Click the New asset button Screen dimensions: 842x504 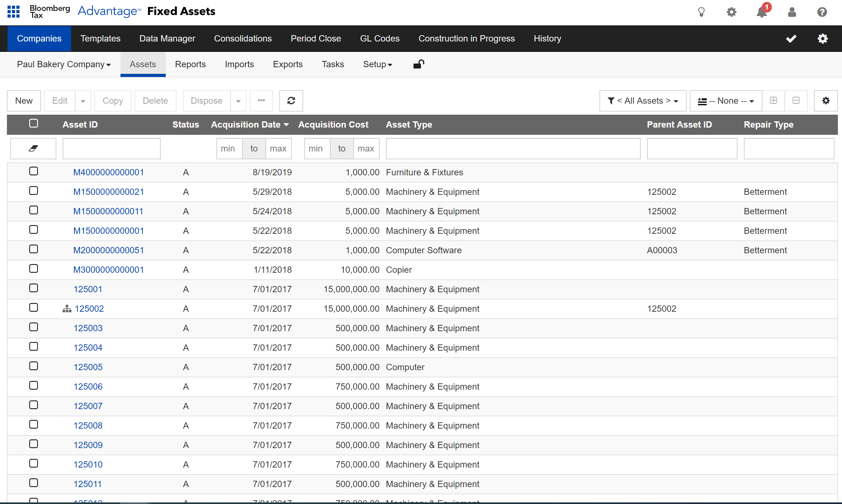[24, 101]
